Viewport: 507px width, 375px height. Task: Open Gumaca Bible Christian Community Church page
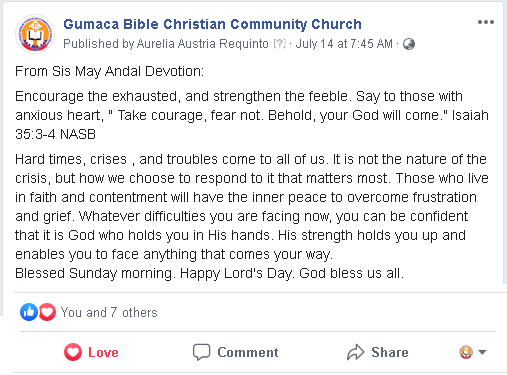coord(212,24)
